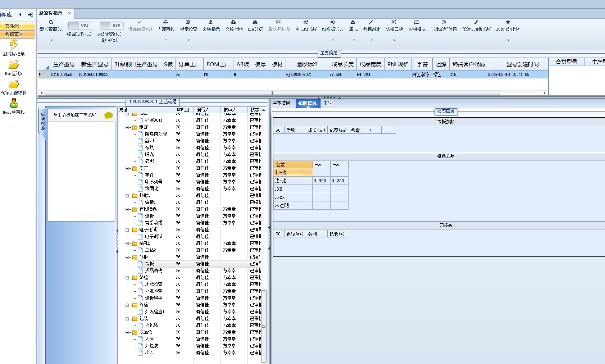Collapse the 字符 folder node
The image size is (605, 364).
127,168
